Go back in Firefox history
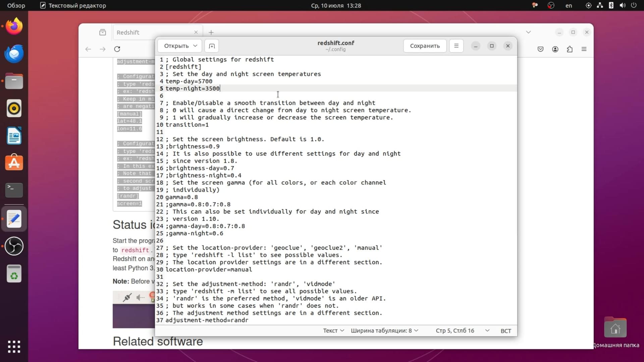 [88, 49]
